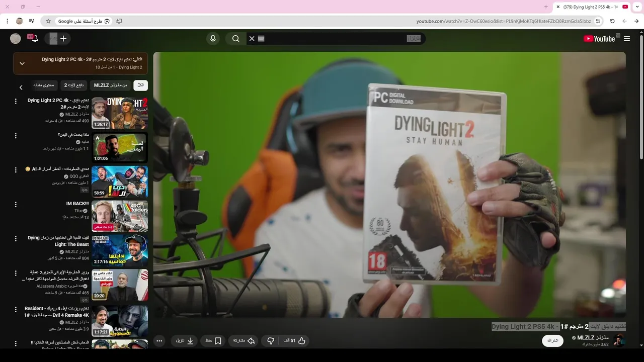The width and height of the screenshot is (644, 362).
Task: Select the 'دايغ لايت 2' filter chip
Action: click(74, 85)
